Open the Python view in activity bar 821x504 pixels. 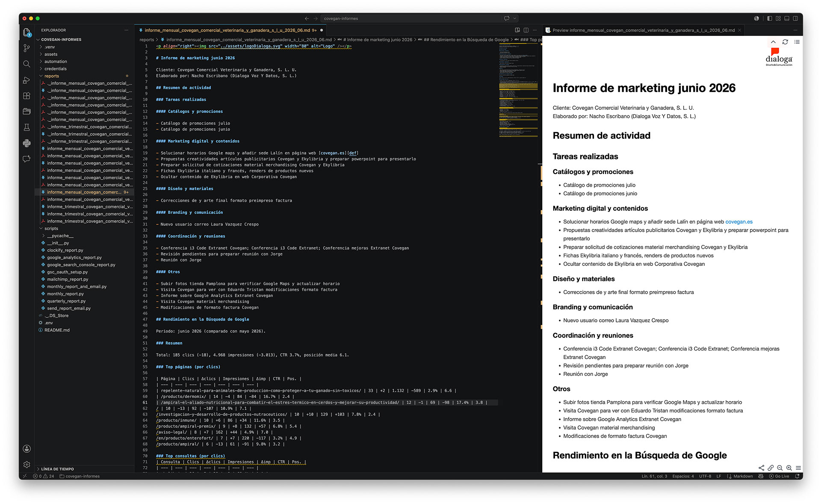(x=27, y=143)
